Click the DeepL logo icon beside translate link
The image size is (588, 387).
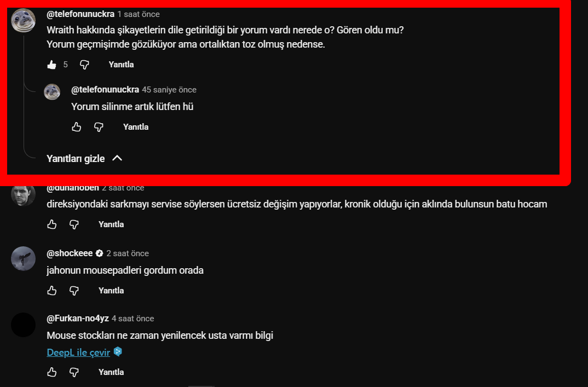pyautogui.click(x=118, y=352)
